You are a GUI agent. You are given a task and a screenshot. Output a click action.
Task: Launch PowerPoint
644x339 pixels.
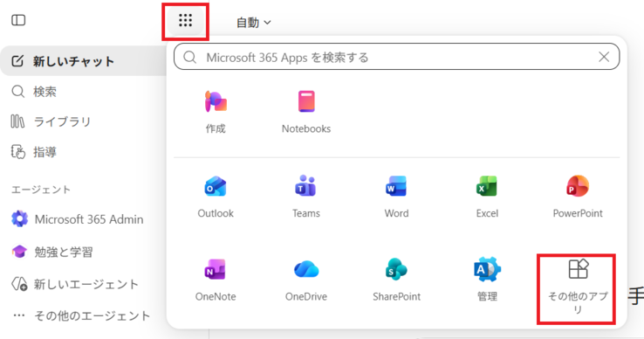coord(578,197)
